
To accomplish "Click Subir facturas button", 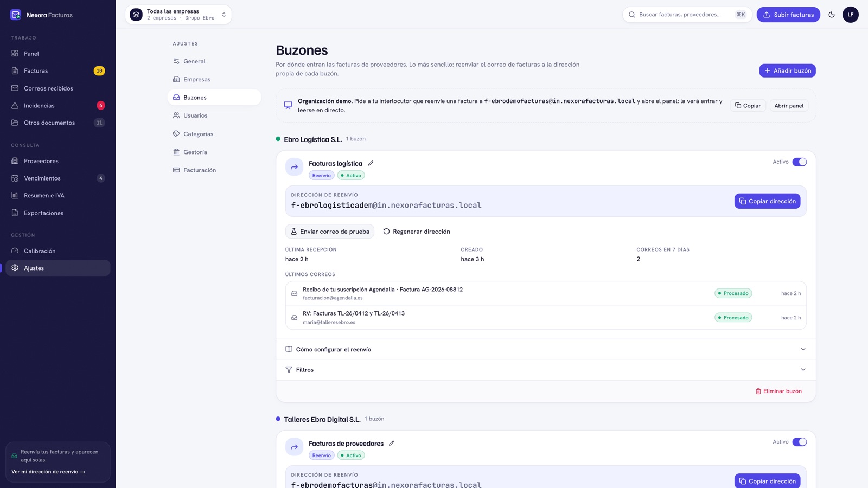I will click(788, 15).
